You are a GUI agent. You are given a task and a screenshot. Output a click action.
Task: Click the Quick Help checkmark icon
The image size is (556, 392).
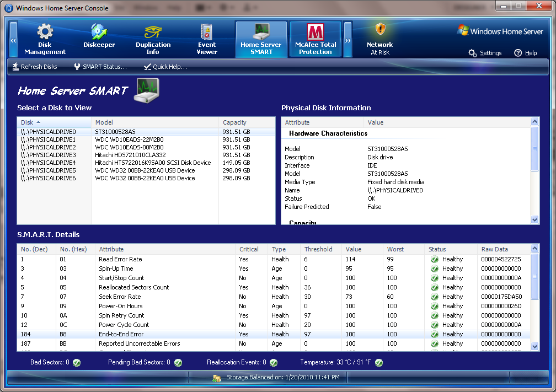pyautogui.click(x=147, y=67)
